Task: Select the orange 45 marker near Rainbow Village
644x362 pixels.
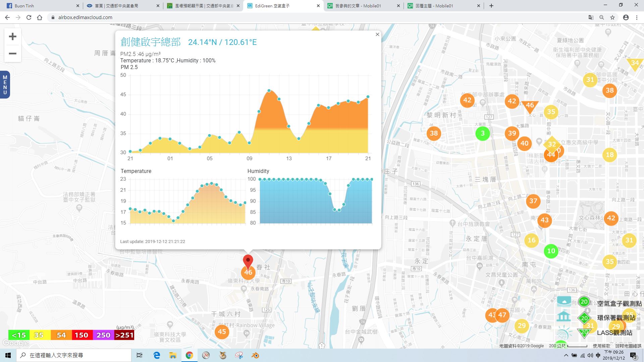Action: click(x=222, y=332)
